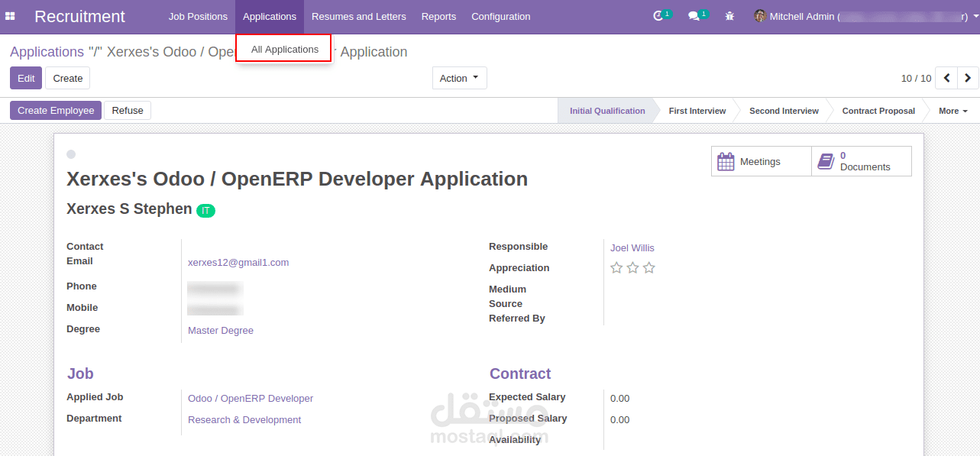Click the 0 Documents stat button
The width and height of the screenshot is (980, 456).
[862, 161]
